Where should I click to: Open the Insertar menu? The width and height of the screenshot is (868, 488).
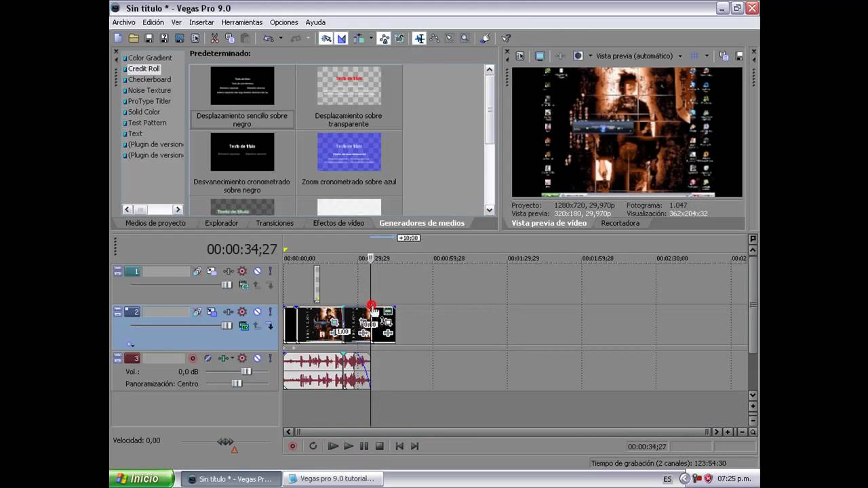[x=201, y=22]
